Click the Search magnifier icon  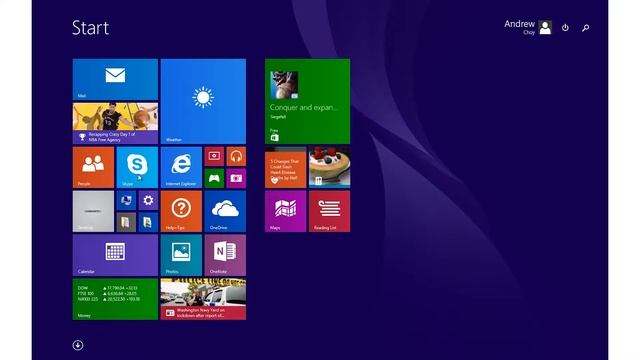(x=586, y=28)
